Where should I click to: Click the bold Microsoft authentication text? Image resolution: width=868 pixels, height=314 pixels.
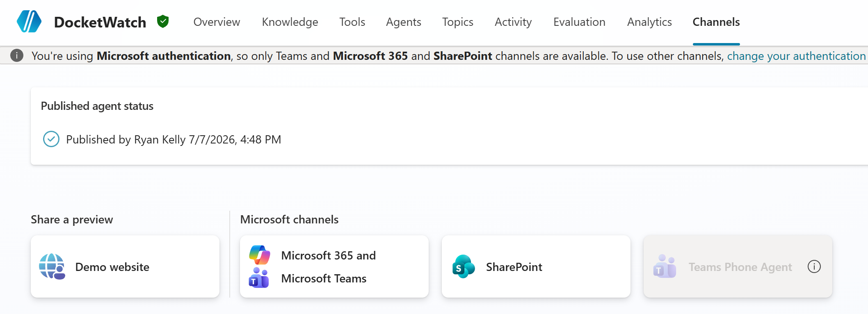click(x=164, y=56)
